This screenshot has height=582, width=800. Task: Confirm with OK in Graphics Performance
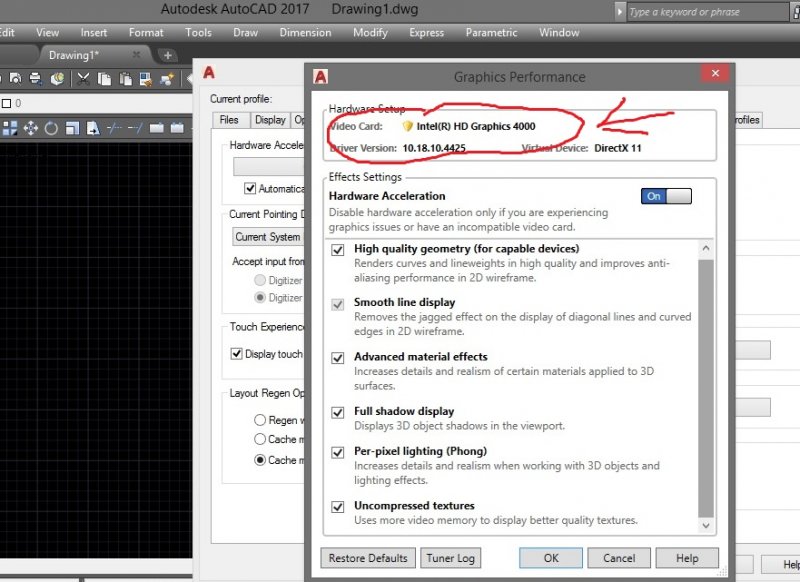tap(551, 558)
